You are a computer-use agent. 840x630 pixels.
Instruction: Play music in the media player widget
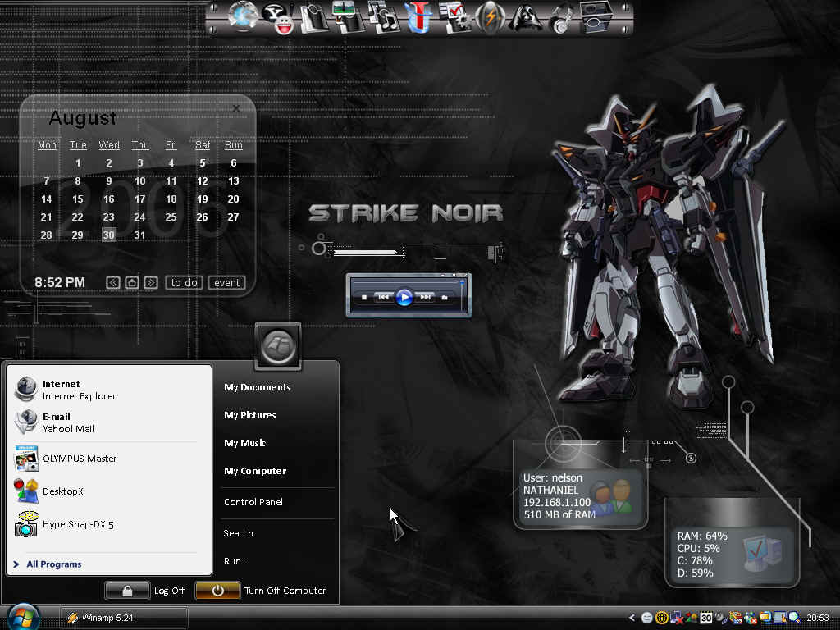point(404,297)
